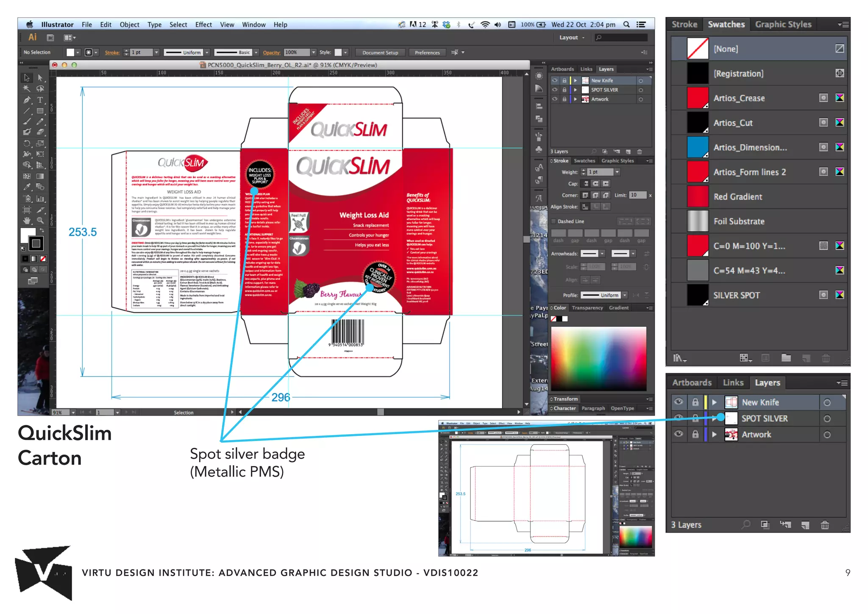Choose the Lasso tool
Viewport: 868px width, 614px height.
coord(40,89)
